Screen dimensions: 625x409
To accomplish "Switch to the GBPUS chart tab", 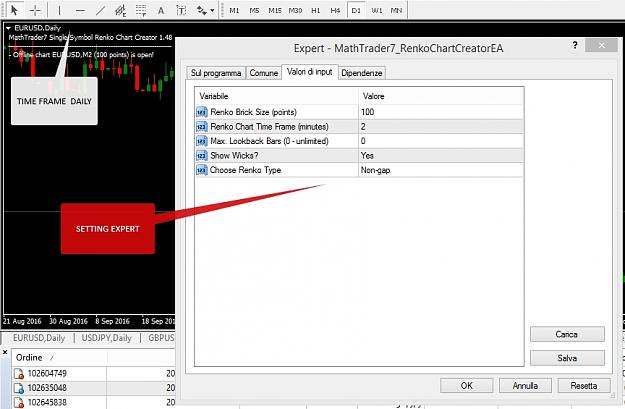I will pos(161,338).
